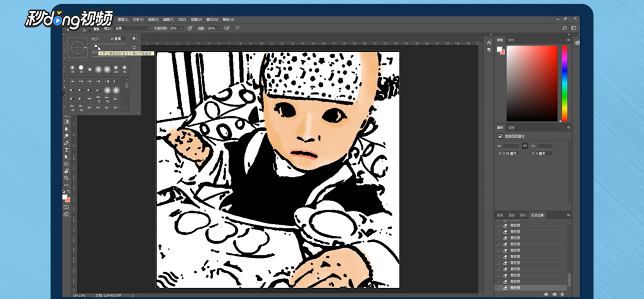Open the brush picker gear settings menu
The width and height of the screenshot is (644, 299).
coord(134,39)
